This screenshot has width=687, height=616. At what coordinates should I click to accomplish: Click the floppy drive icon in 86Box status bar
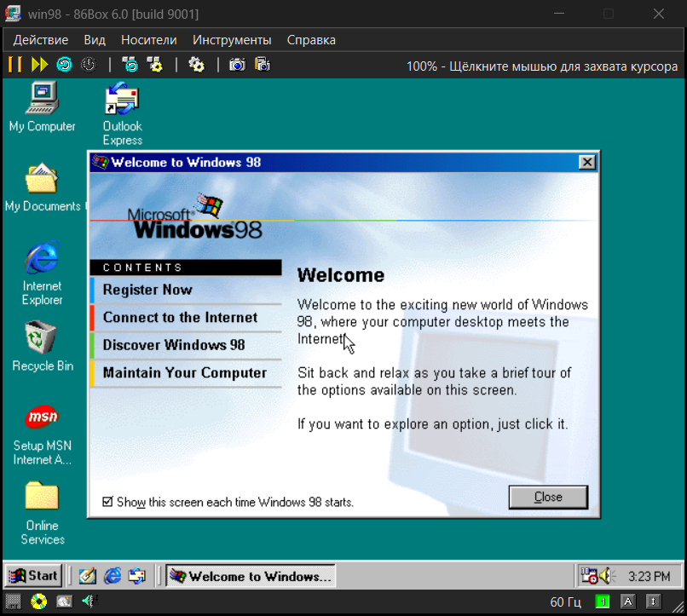13,602
